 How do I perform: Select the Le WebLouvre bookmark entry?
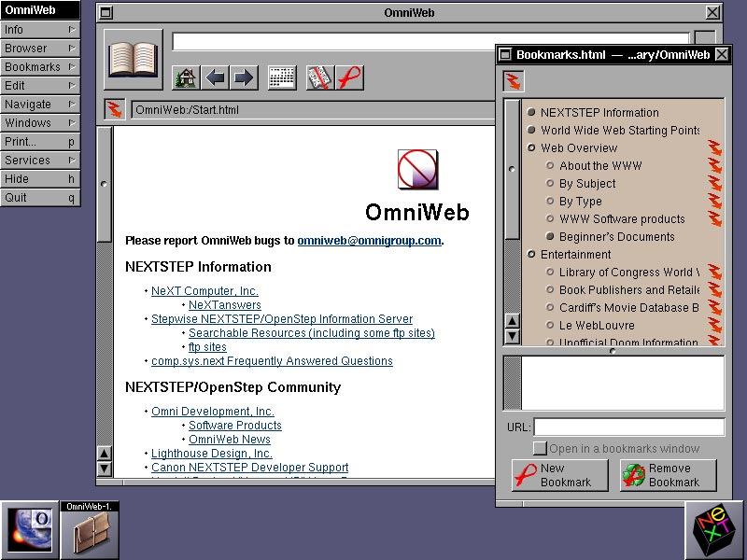(x=597, y=325)
